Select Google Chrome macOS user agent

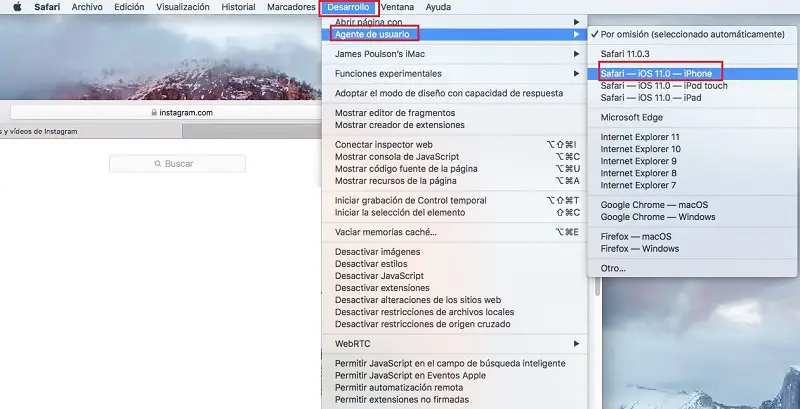point(692,205)
